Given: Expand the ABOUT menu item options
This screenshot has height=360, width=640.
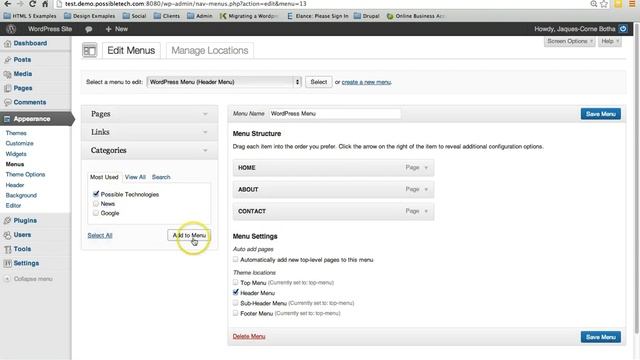Looking at the screenshot, I should [x=426, y=189].
